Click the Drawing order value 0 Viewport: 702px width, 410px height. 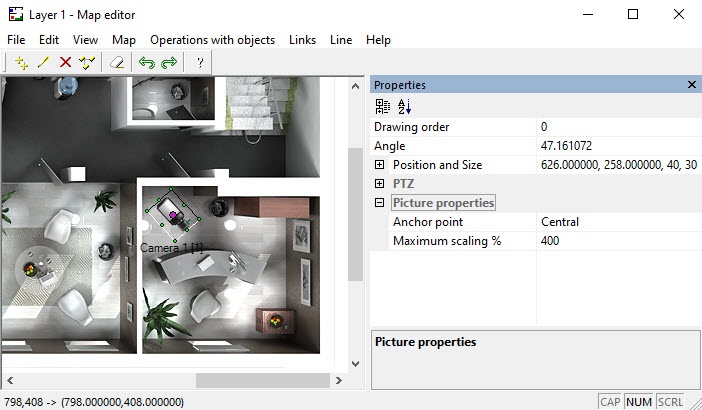point(619,127)
